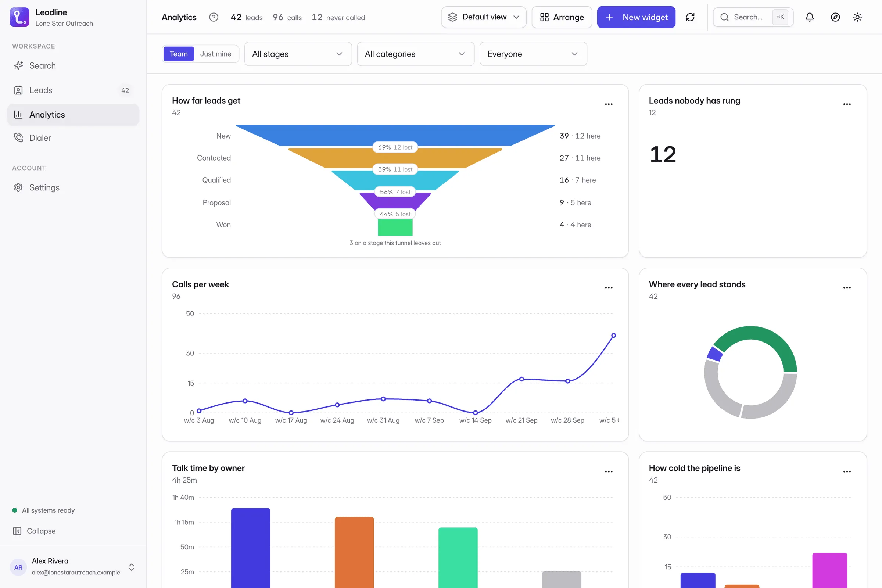Click the "42 leads" header stat
Viewport: 882px width, 588px height.
pos(246,17)
